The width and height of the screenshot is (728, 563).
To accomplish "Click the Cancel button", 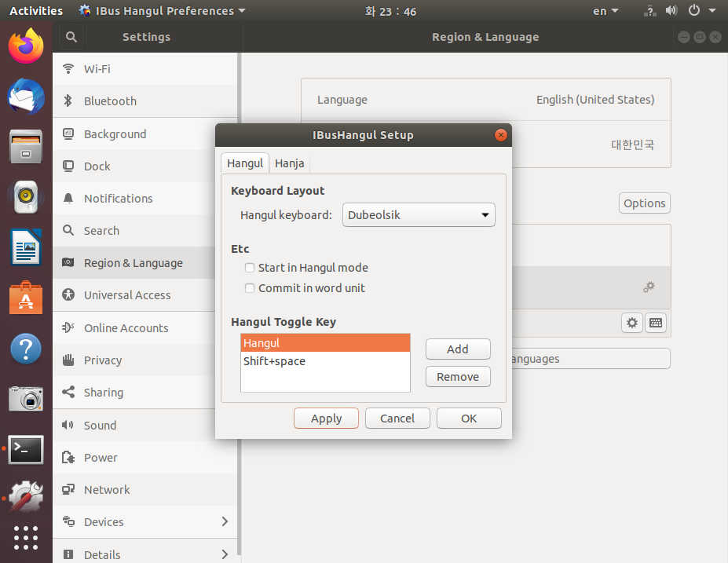I will [x=397, y=419].
